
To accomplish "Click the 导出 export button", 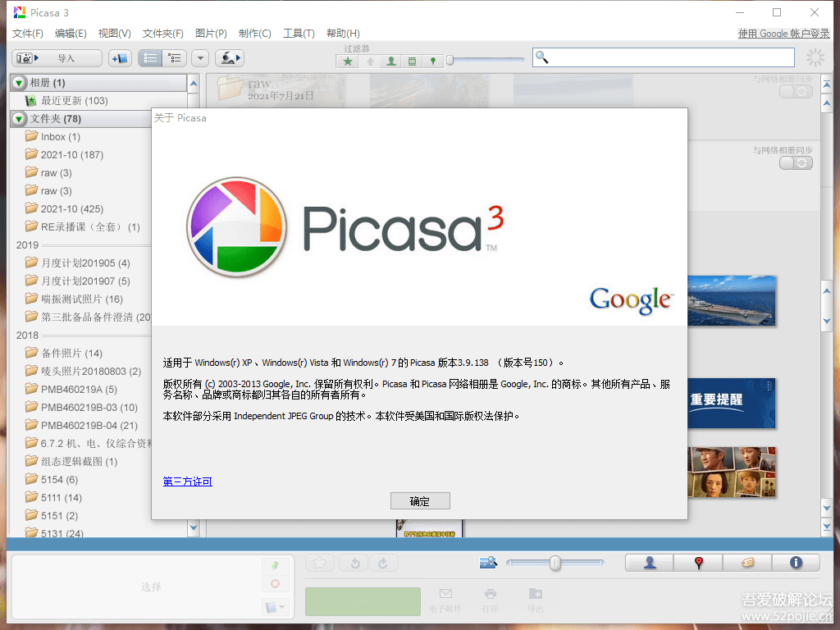I will [535, 600].
